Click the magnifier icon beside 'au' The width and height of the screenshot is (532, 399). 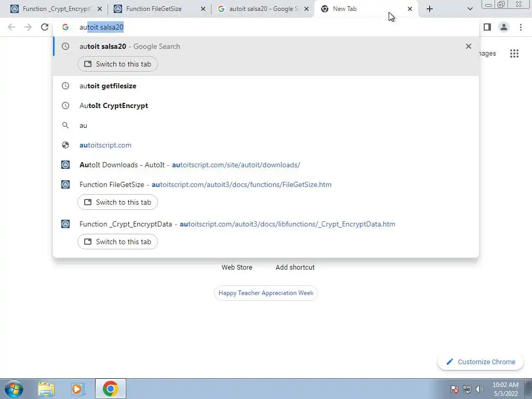pyautogui.click(x=65, y=125)
